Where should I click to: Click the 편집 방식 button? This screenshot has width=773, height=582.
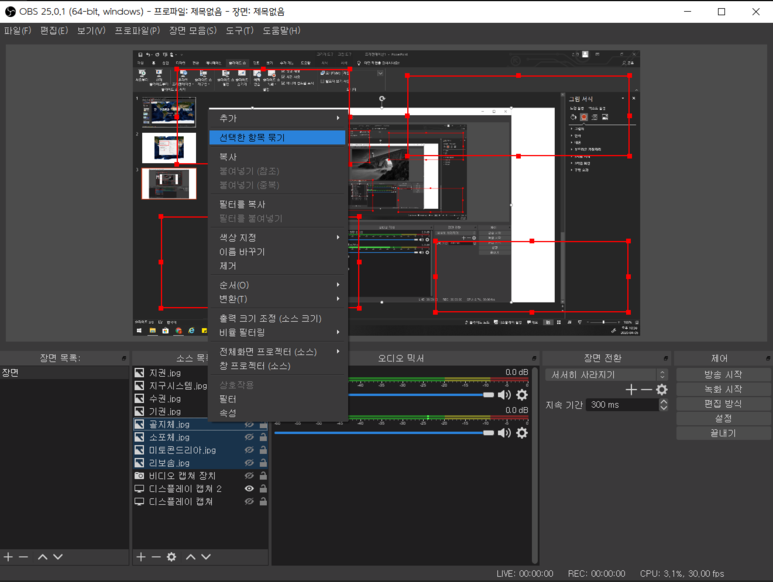tap(723, 404)
